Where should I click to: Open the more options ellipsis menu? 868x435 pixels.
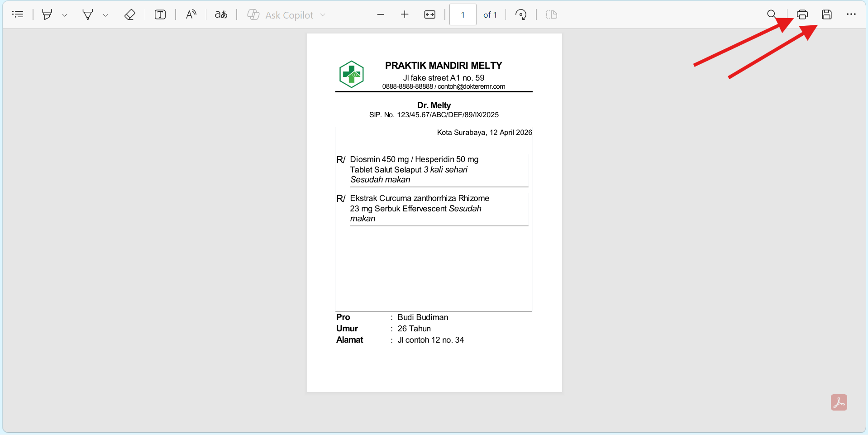click(851, 14)
